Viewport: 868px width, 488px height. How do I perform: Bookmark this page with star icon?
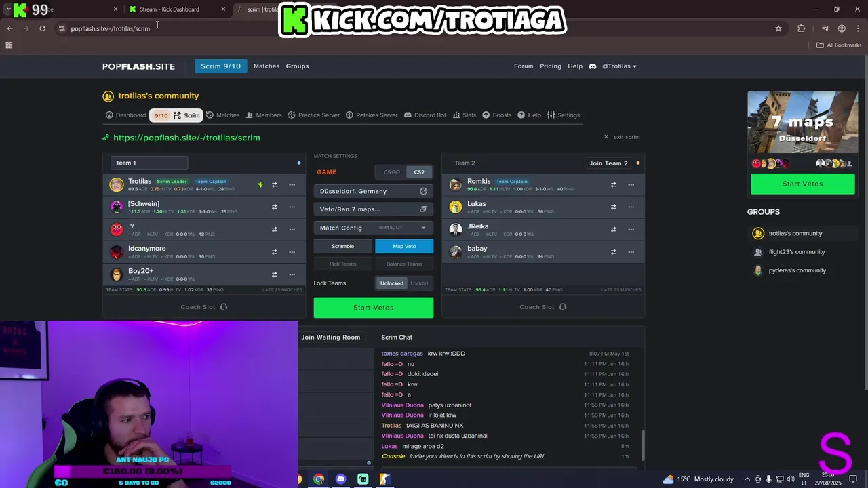coord(778,28)
